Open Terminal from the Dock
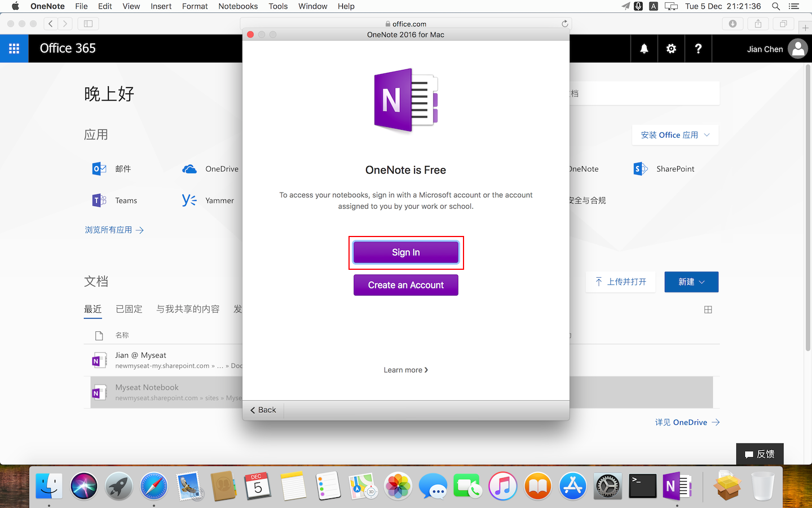The height and width of the screenshot is (508, 812). coord(643,486)
